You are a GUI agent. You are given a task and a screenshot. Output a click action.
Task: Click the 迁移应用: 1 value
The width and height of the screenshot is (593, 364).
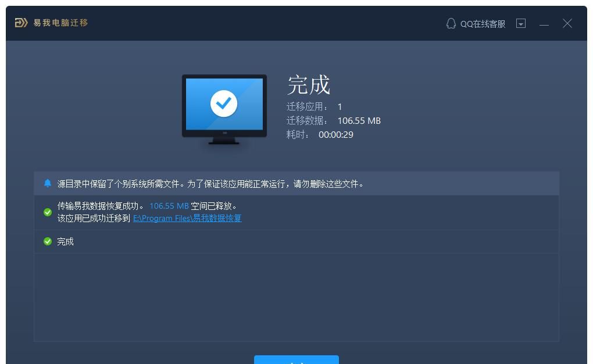point(340,107)
